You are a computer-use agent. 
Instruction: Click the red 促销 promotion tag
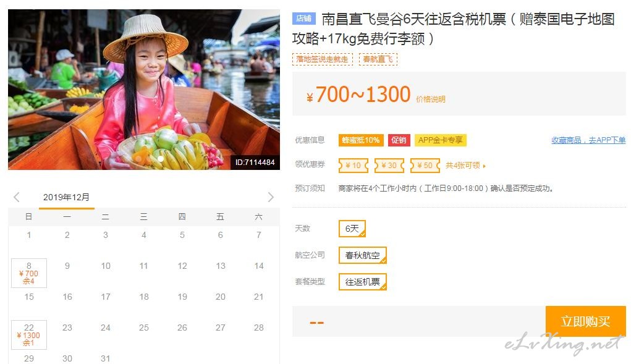pyautogui.click(x=399, y=140)
